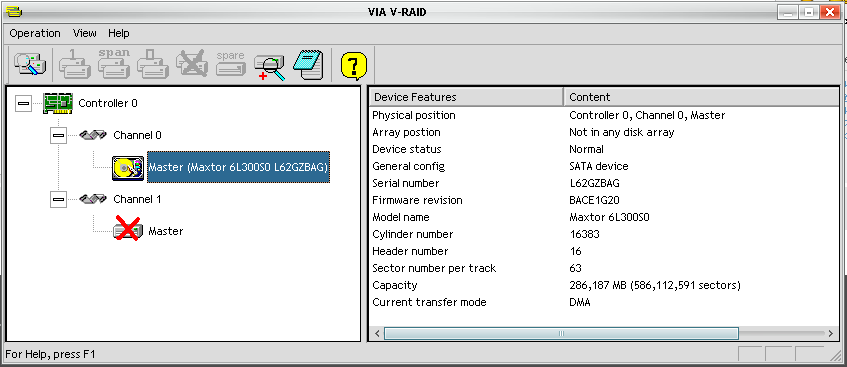This screenshot has width=847, height=367.
Task: Click the sector per track value "63"
Action: click(x=575, y=268)
